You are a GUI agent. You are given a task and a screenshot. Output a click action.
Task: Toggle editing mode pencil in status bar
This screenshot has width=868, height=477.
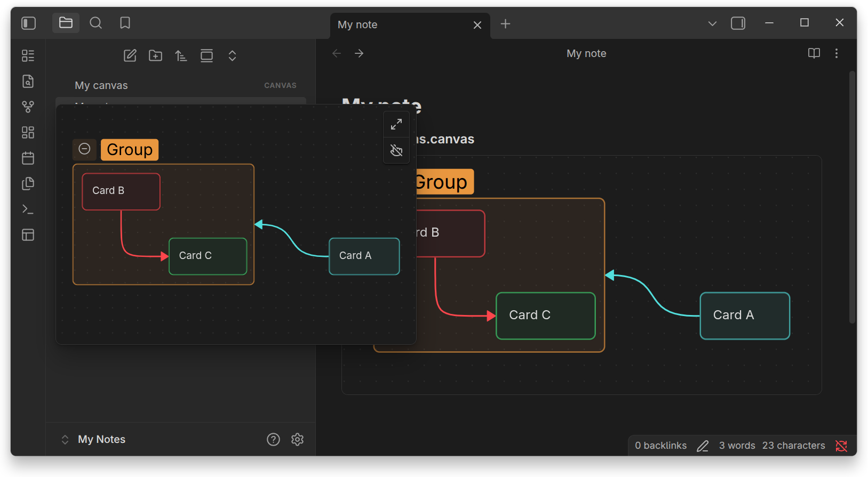(x=703, y=446)
